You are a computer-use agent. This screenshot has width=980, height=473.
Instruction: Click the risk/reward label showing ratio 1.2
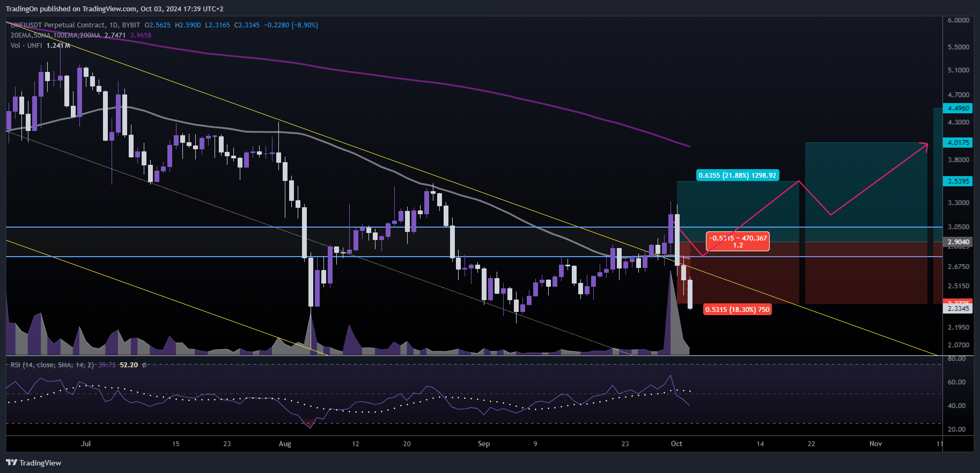tap(738, 242)
